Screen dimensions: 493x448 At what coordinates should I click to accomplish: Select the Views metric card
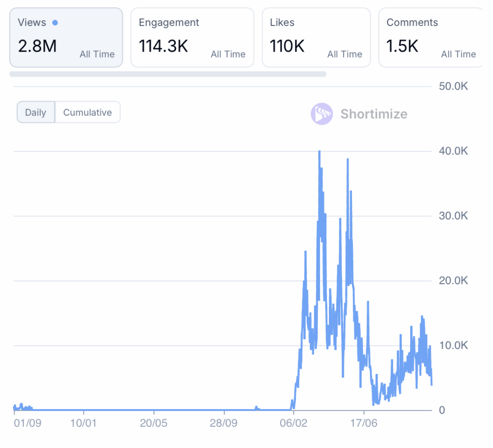click(x=66, y=38)
